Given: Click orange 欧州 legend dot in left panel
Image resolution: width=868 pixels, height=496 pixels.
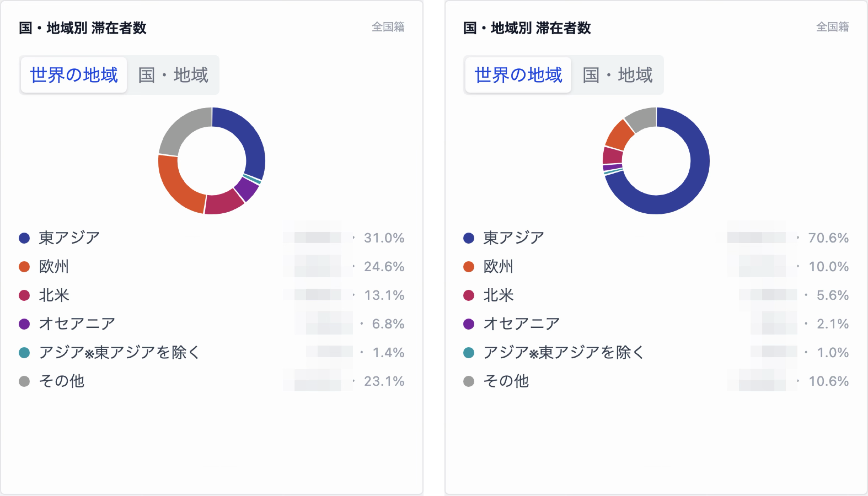Looking at the screenshot, I should pos(24,266).
